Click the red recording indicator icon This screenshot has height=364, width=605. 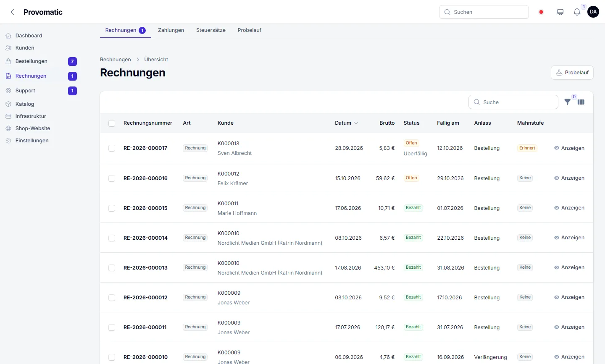[541, 12]
